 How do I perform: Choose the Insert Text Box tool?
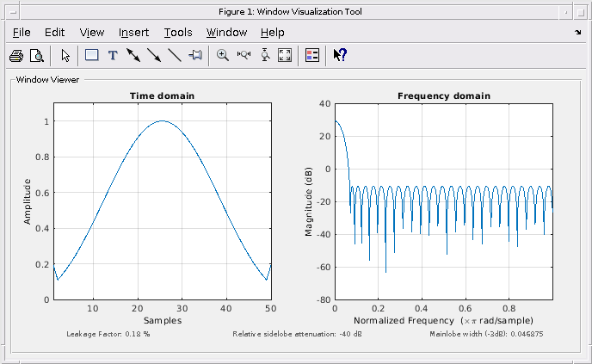[x=92, y=56]
